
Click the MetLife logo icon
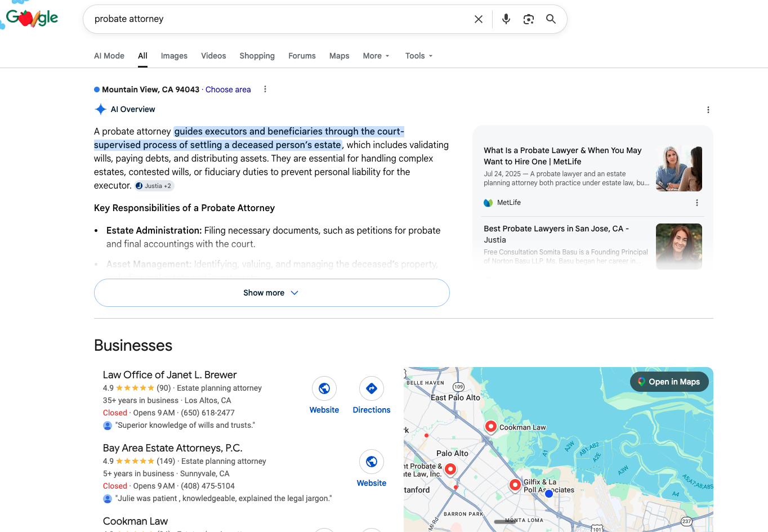(x=488, y=203)
